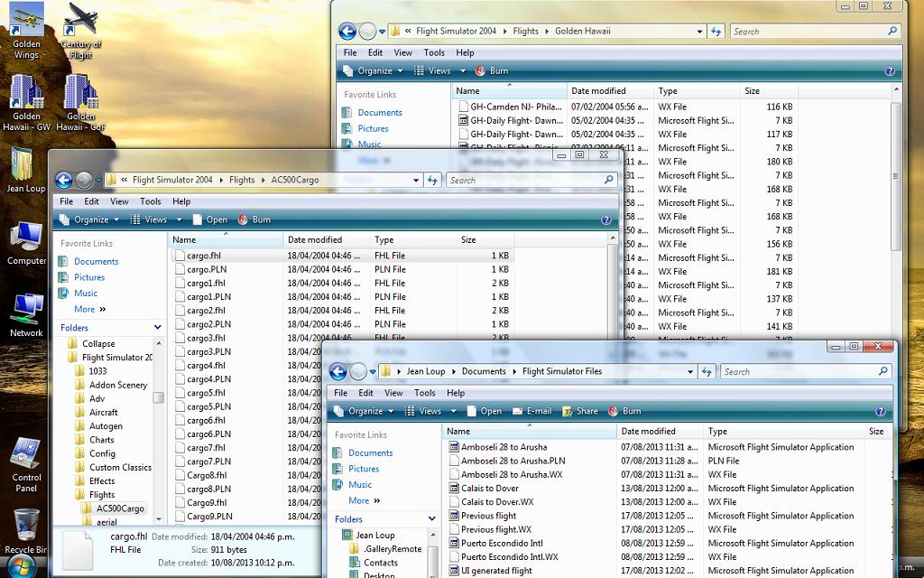Open the Recycle Bin
Viewport: 924px width, 578px height.
point(26,531)
